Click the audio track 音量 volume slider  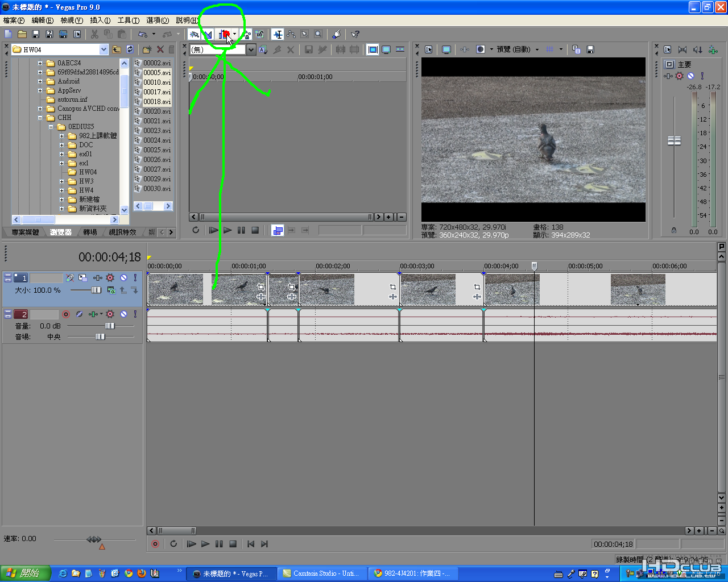109,326
